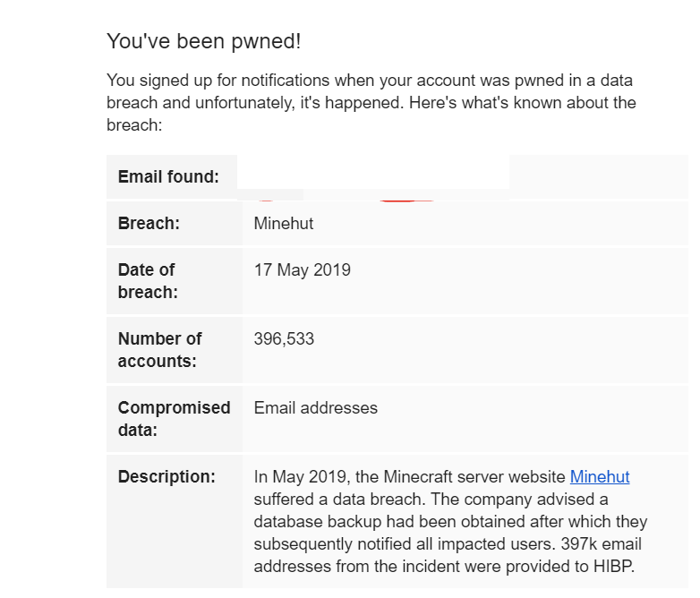Click the "Email found:" label

(x=168, y=177)
